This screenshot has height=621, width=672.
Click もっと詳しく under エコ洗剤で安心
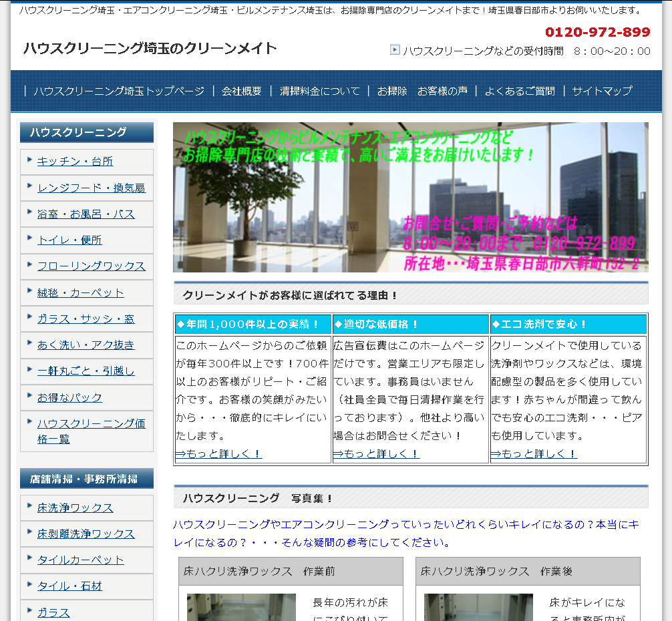click(x=534, y=453)
